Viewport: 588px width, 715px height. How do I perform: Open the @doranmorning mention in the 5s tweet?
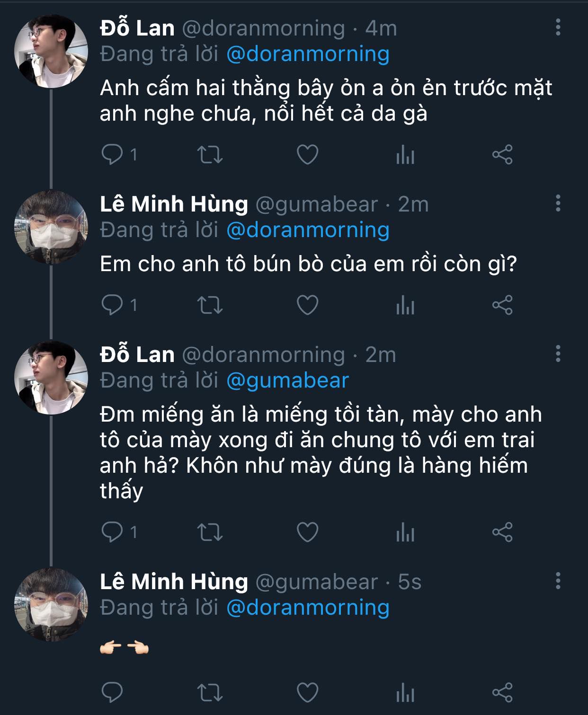tap(308, 608)
